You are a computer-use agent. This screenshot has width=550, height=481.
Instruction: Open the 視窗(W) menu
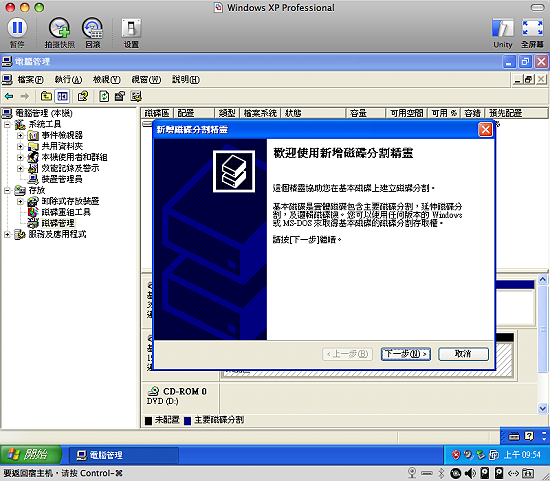click(x=146, y=80)
